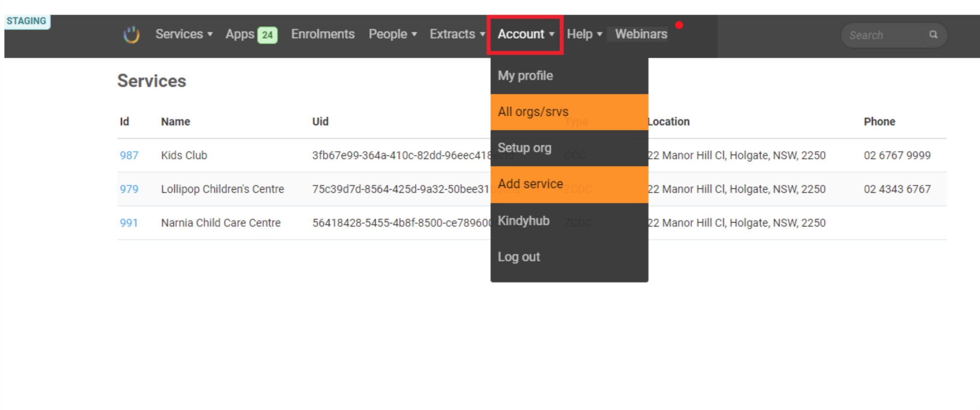Viewport: 980px width, 410px height.
Task: Collapse the Account dropdown menu
Action: point(525,34)
